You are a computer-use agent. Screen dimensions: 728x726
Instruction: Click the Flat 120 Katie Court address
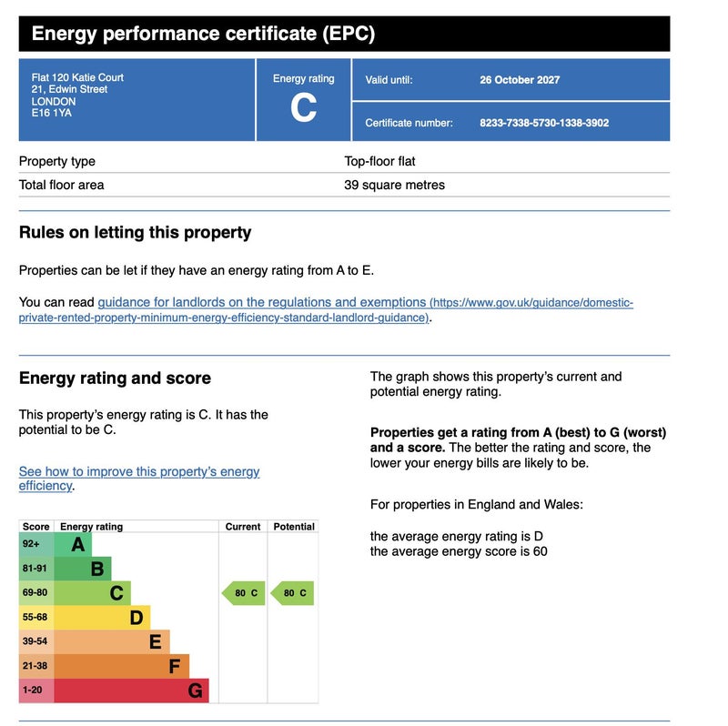77,77
